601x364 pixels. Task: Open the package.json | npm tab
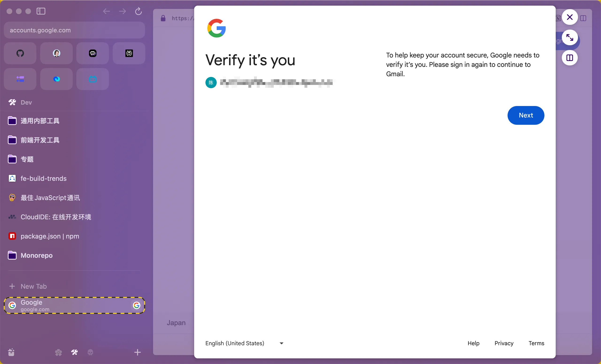tap(50, 236)
